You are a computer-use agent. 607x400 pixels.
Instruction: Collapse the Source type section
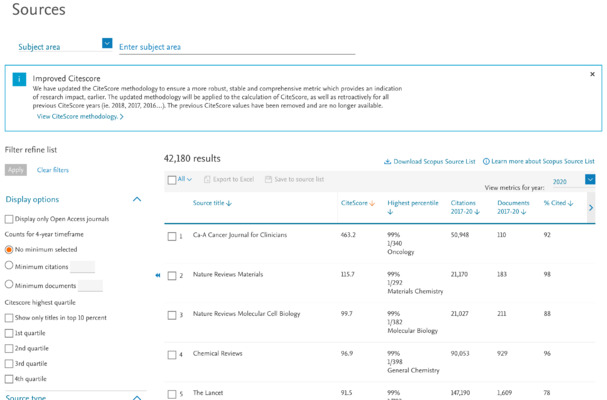pos(137,397)
